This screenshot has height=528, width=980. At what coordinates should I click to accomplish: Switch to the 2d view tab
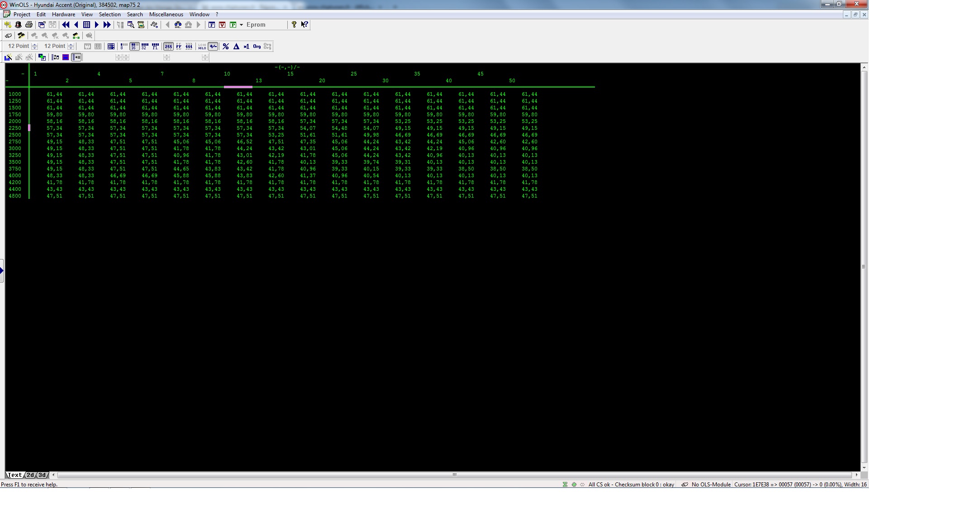[x=30, y=475]
